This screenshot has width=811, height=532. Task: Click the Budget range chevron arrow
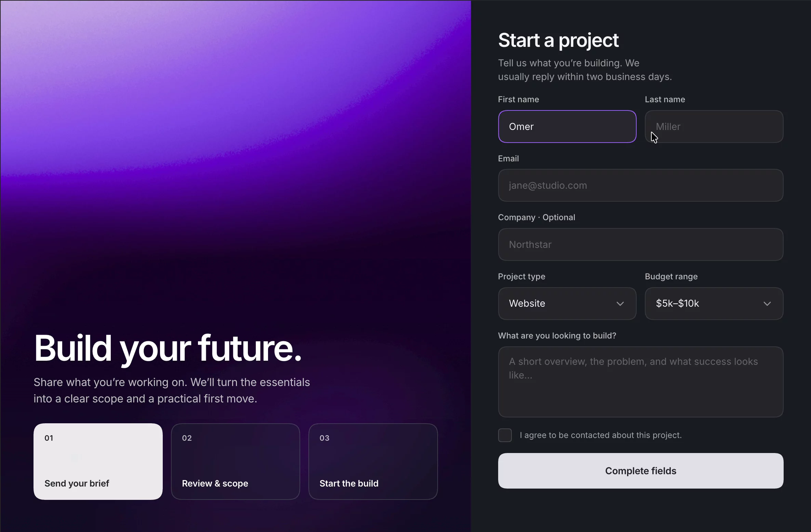point(767,304)
